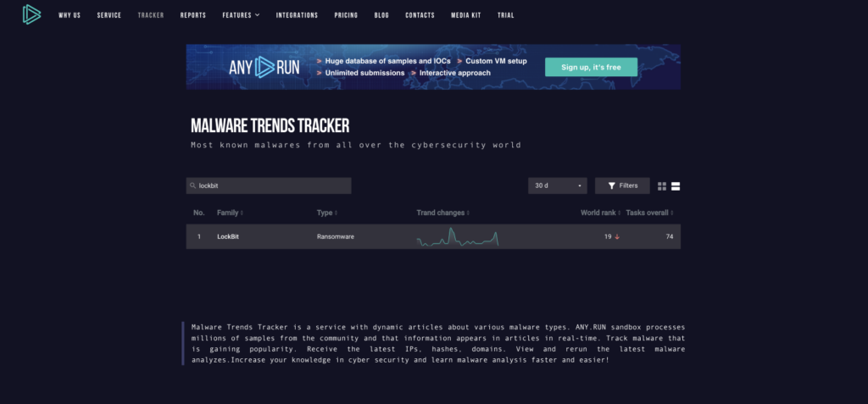
Task: Sort by Trand changes column
Action: [442, 213]
